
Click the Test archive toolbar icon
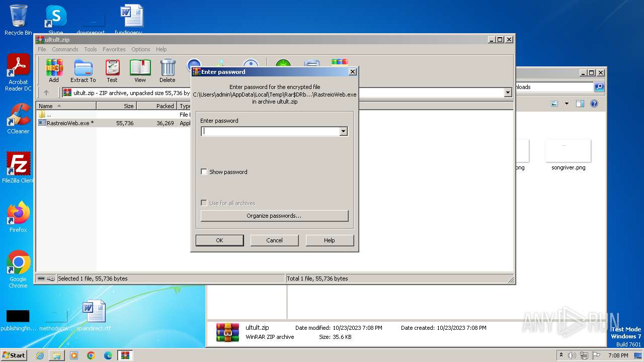click(x=112, y=70)
